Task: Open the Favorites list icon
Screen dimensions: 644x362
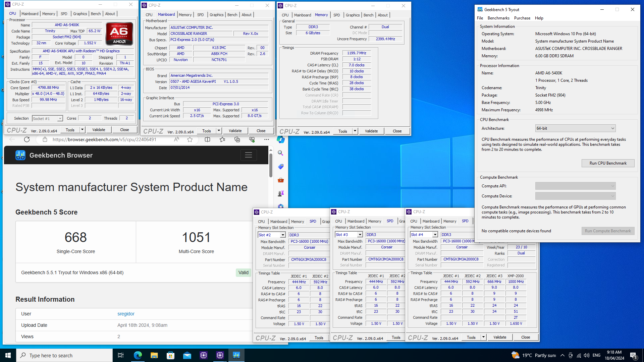Action: click(222, 139)
